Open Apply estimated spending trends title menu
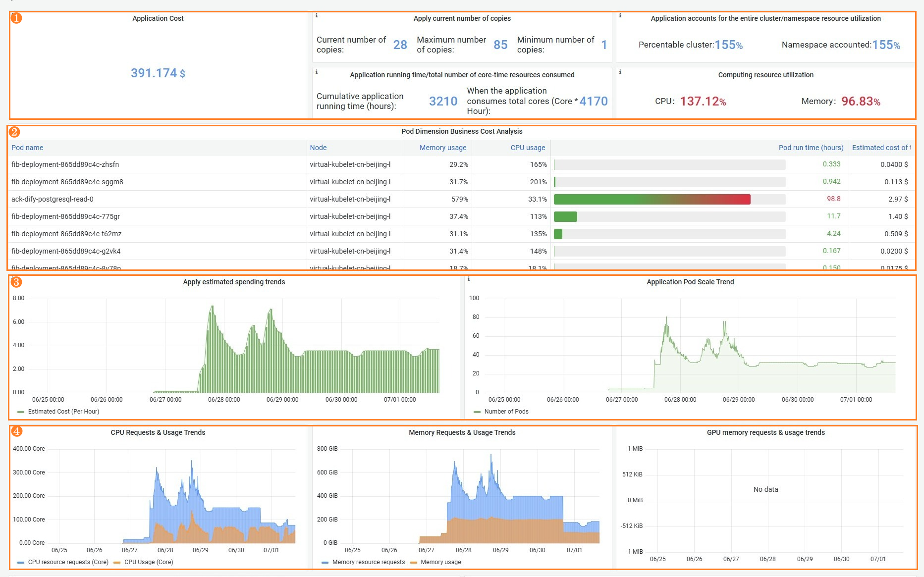Screen dimensions: 924x577 click(x=234, y=282)
